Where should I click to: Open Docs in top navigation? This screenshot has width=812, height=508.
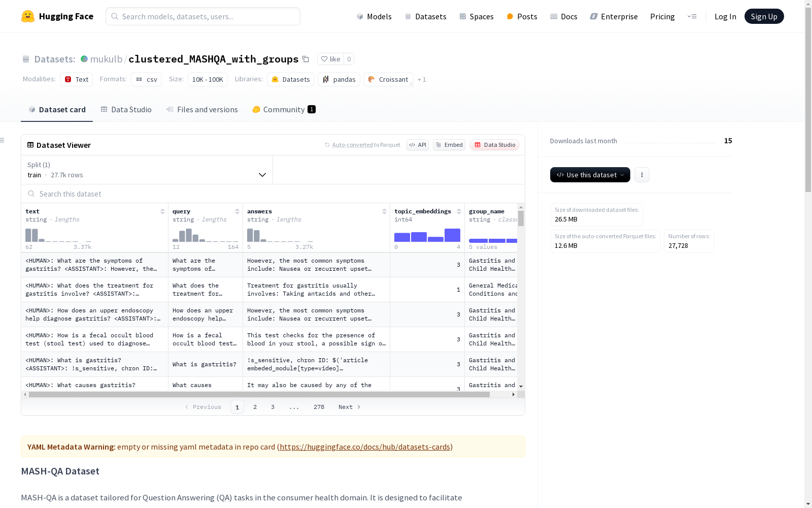(564, 16)
